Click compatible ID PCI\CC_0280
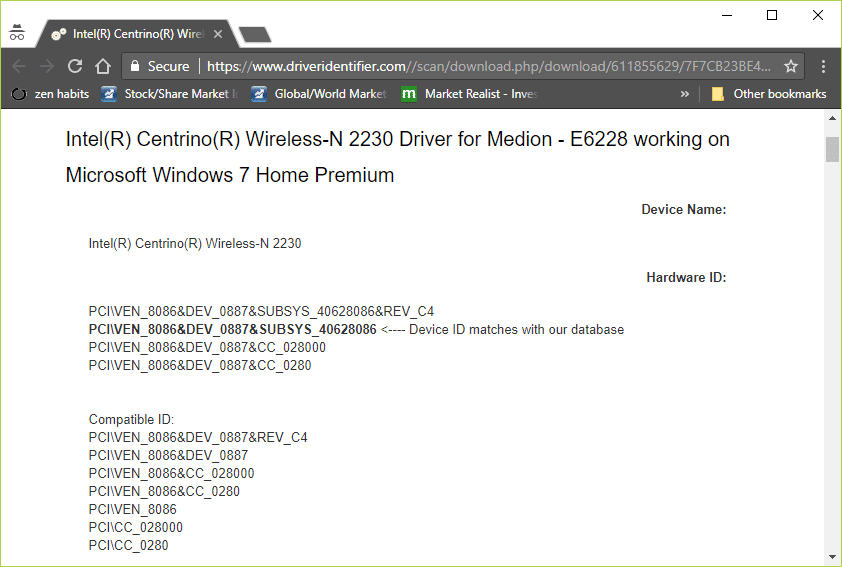This screenshot has height=567, width=842. (128, 546)
